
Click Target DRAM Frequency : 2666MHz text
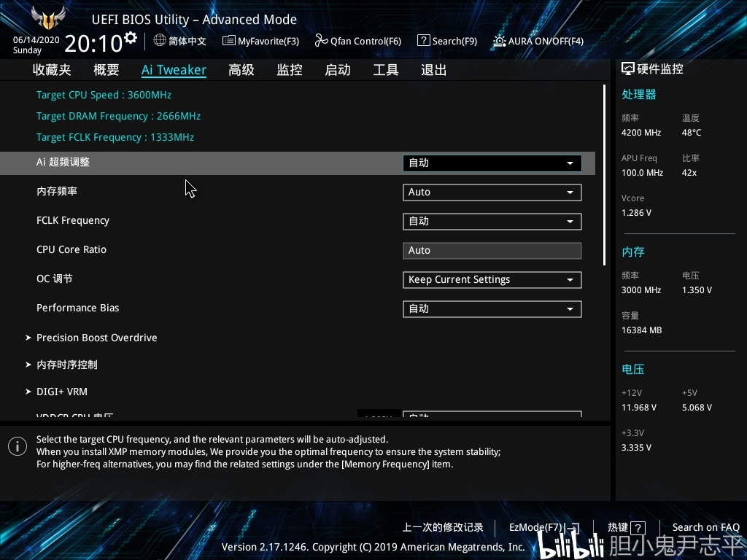point(119,116)
